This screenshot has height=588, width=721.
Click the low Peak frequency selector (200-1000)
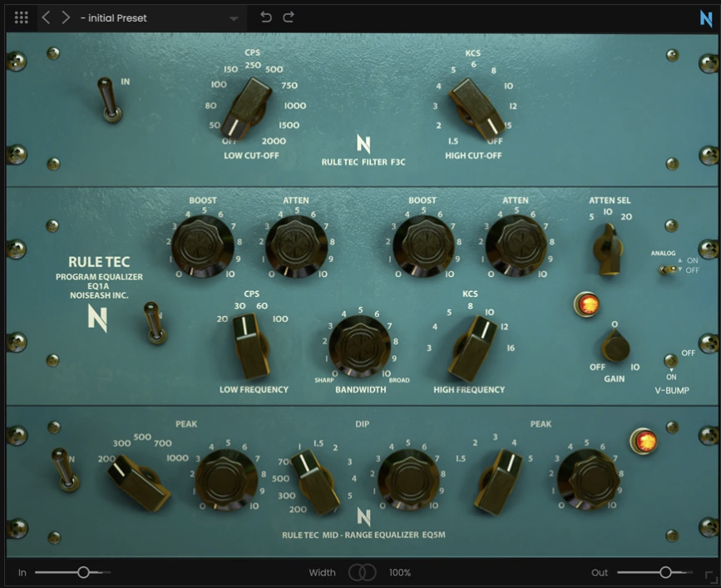[139, 482]
